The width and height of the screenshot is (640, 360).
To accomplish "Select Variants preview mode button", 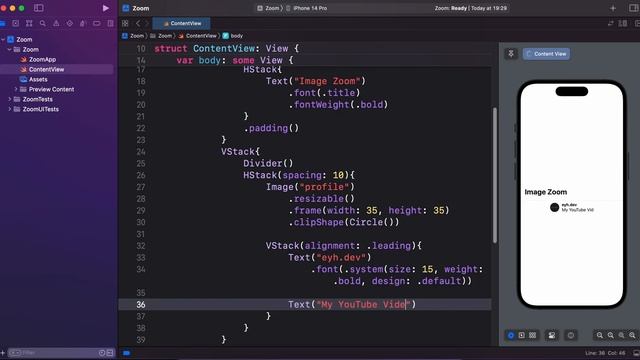I will [533, 335].
